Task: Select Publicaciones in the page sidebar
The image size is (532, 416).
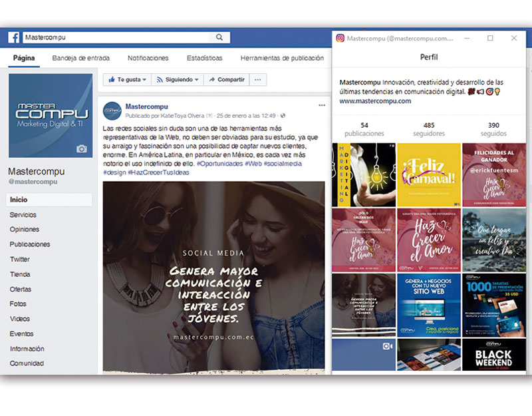Action: click(x=30, y=244)
